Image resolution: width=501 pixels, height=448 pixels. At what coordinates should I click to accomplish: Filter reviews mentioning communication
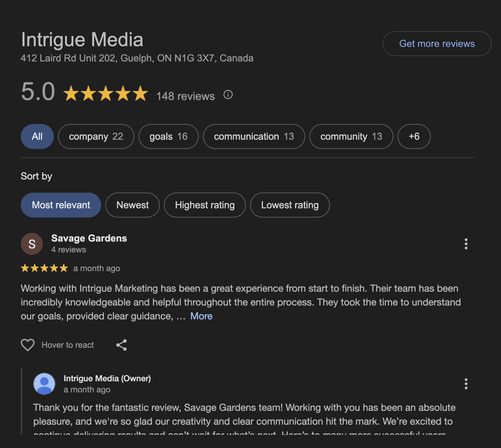tap(254, 136)
